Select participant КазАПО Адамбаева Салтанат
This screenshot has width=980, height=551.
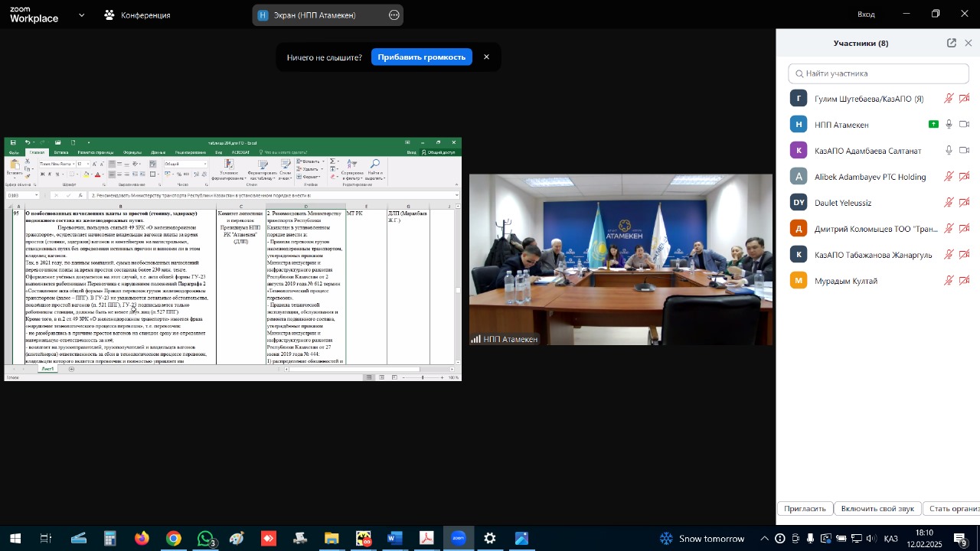(x=878, y=151)
